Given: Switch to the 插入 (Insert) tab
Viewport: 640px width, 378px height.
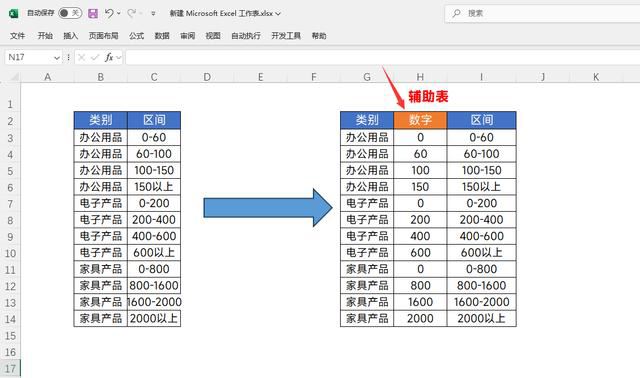Looking at the screenshot, I should (x=70, y=36).
